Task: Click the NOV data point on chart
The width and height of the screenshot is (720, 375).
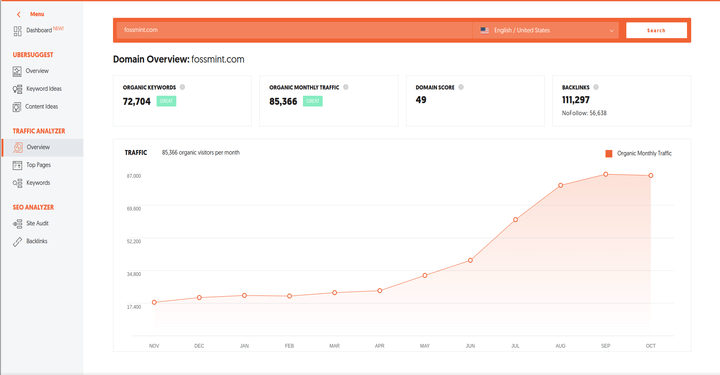Action: pyautogui.click(x=154, y=302)
